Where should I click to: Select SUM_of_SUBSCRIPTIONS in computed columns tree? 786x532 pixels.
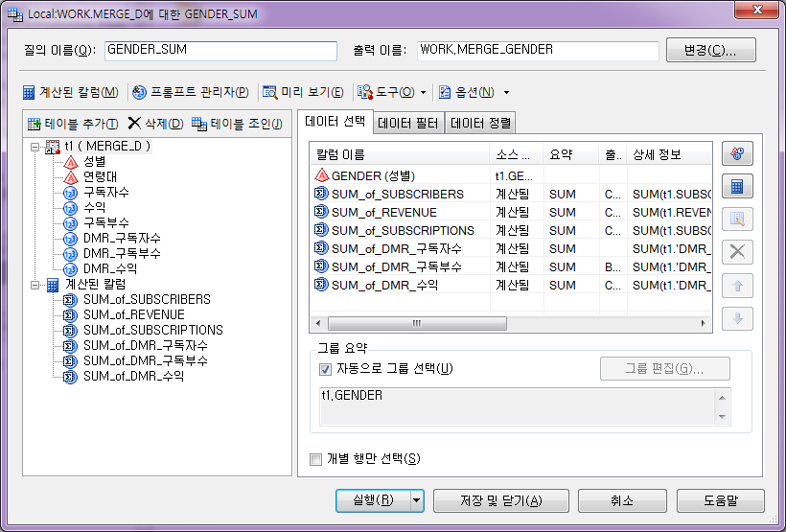click(153, 330)
